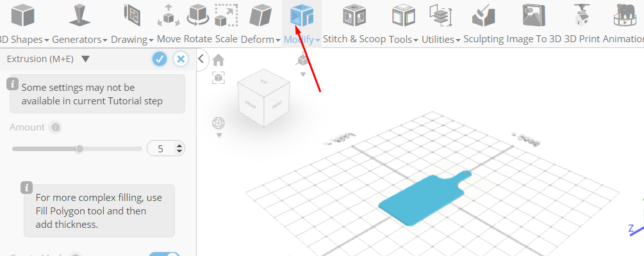Click the fit-to-selection view icon

[x=219, y=77]
